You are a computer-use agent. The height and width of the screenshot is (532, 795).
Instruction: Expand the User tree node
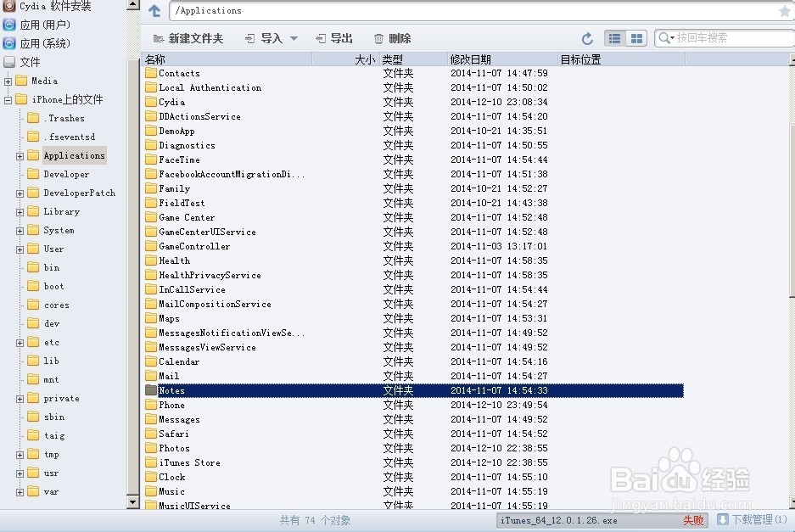click(20, 249)
